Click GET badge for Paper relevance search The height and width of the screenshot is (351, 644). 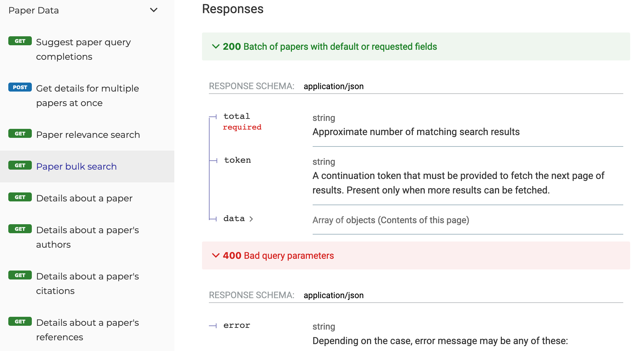[x=20, y=134]
